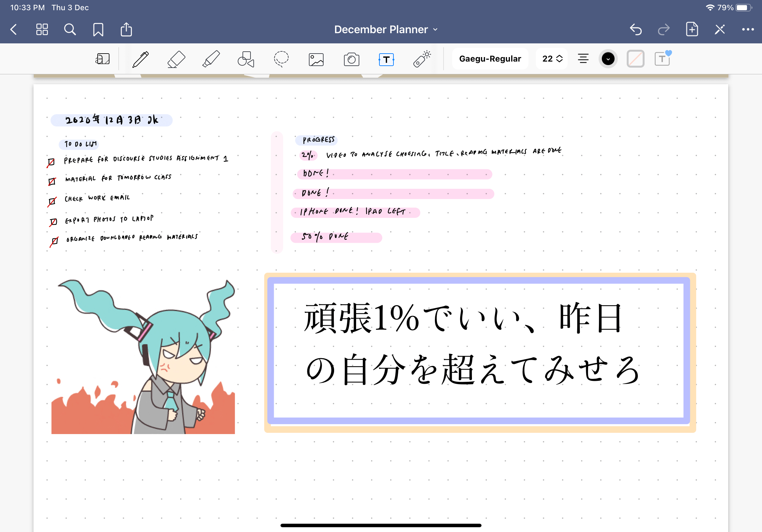Screen dimensions: 762x532
Task: Insert an image with the Image tool
Action: [316, 59]
